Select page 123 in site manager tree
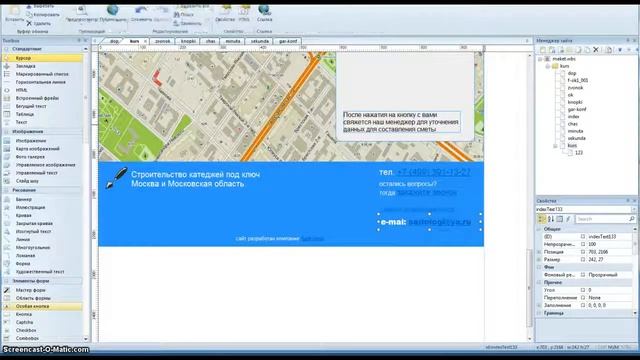This screenshot has width=640, height=360. [x=578, y=153]
